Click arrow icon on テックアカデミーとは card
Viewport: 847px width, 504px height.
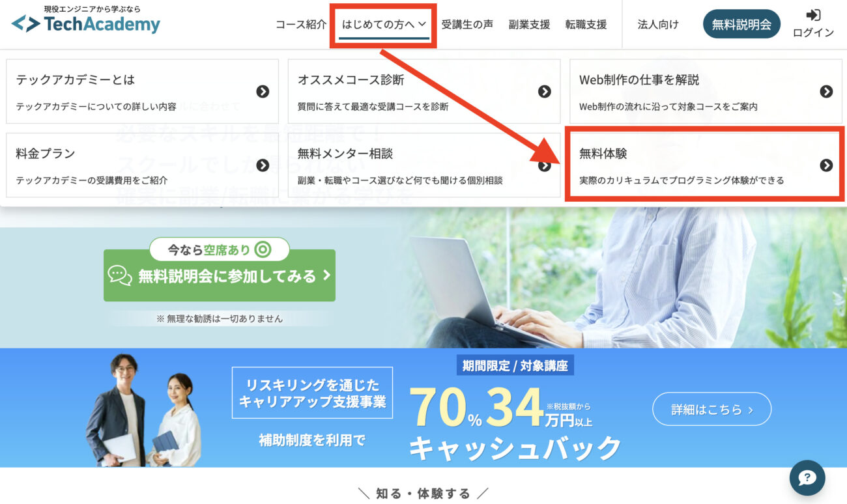[263, 92]
